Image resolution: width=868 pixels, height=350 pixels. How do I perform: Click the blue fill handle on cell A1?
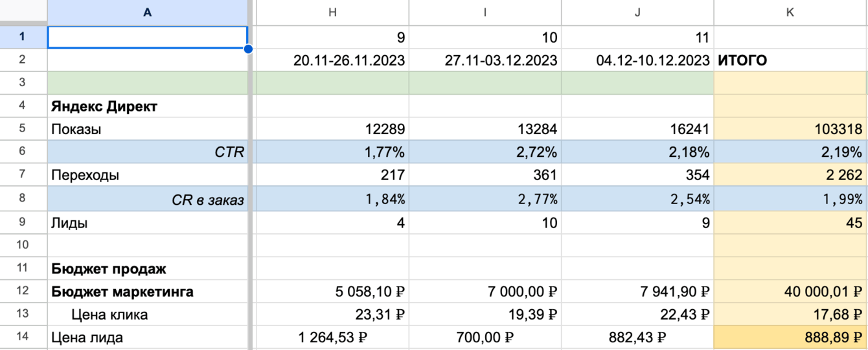click(x=248, y=49)
